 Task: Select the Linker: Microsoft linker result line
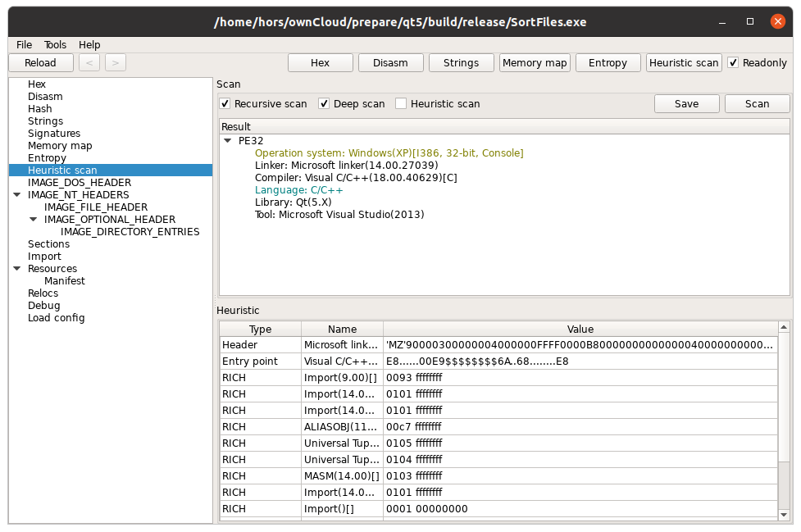coord(346,166)
